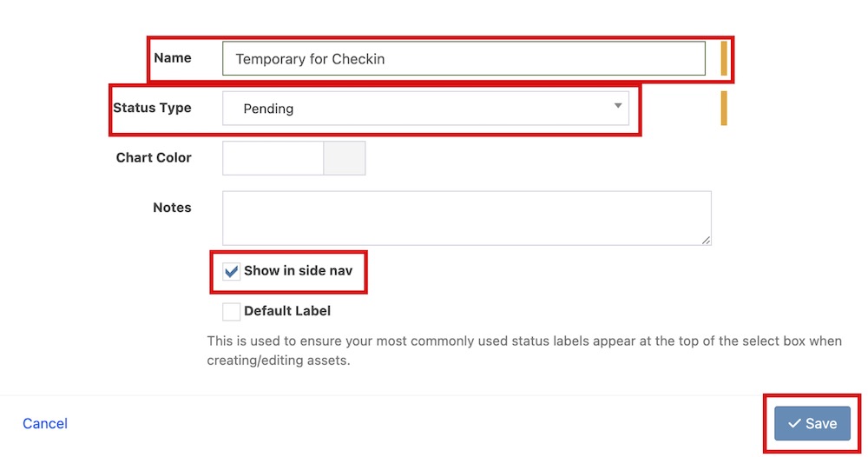Viewport: 868px width, 457px height.
Task: Expand the Status Type dropdown arrow
Action: (618, 106)
